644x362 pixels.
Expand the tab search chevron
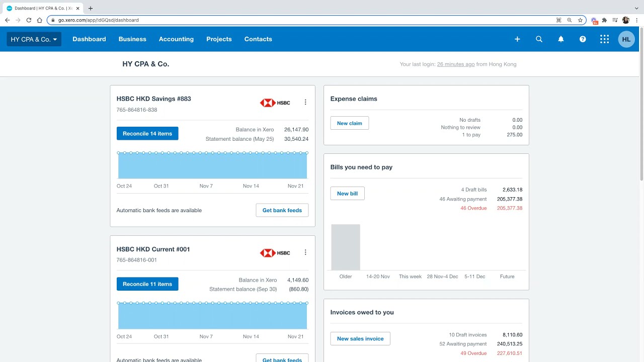(636, 9)
